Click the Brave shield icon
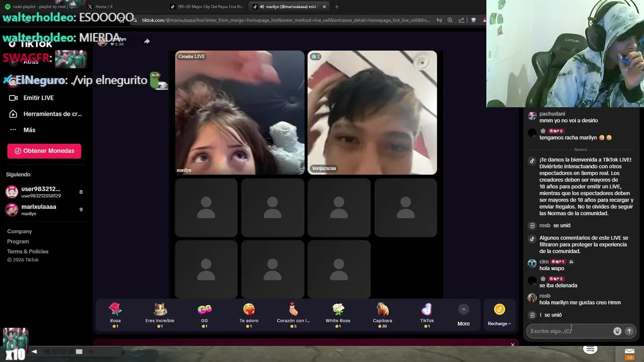 473,20
